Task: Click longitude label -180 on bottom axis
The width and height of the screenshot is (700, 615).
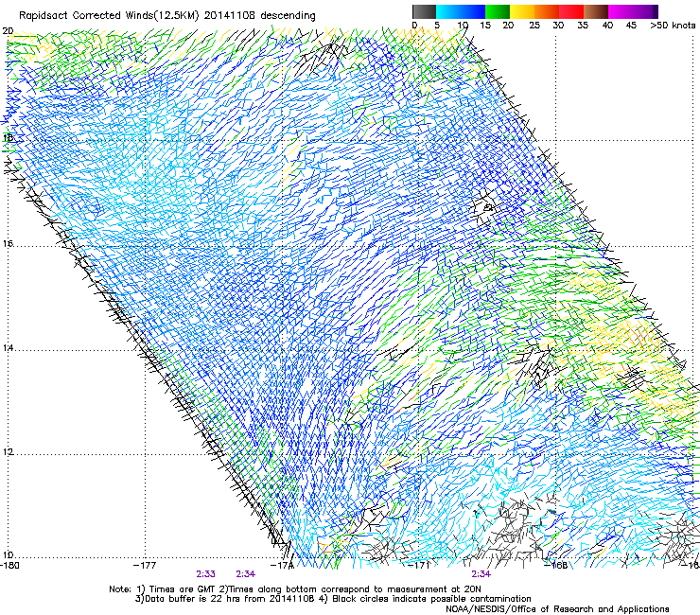Action: pyautogui.click(x=9, y=565)
